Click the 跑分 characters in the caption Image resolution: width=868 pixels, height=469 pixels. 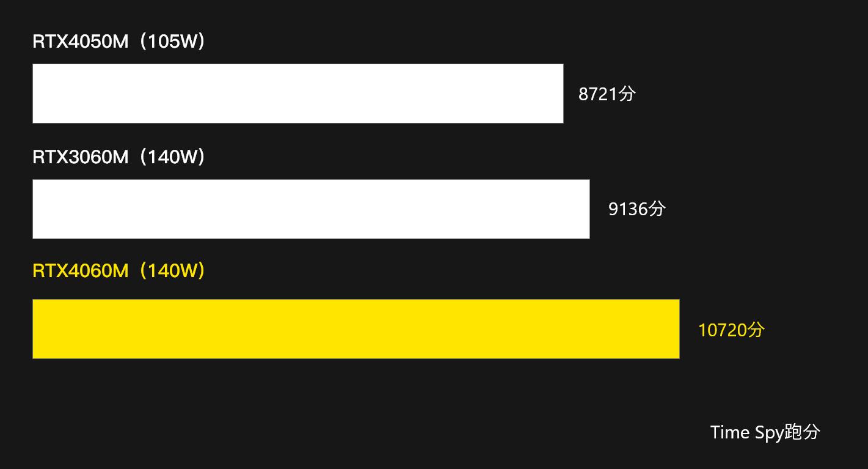tap(802, 432)
